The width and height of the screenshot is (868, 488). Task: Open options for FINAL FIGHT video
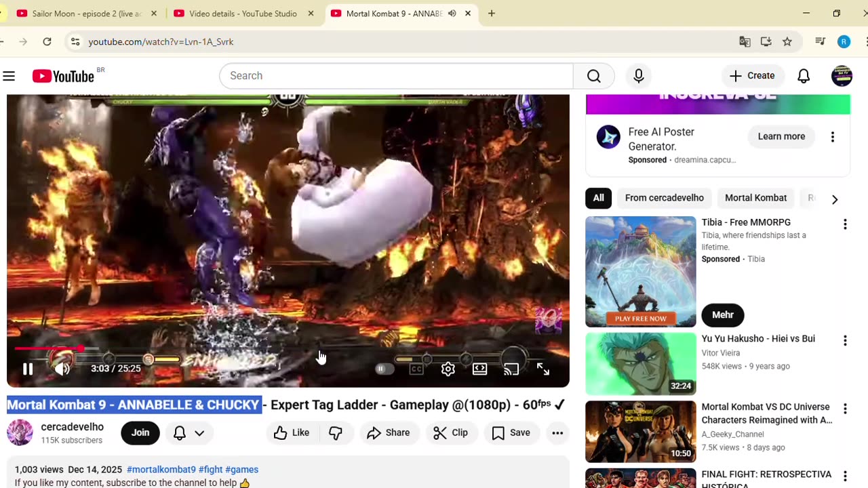[845, 476]
